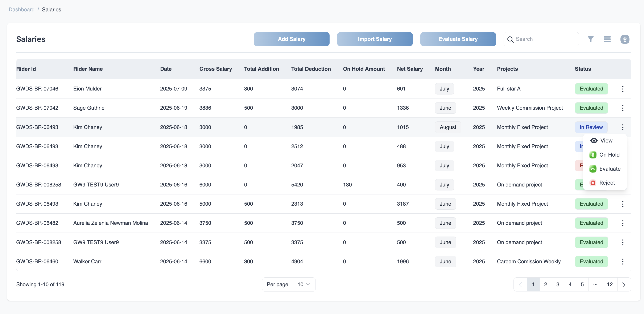This screenshot has height=314, width=644.
Task: Open the column list menu icon
Action: [x=607, y=39]
